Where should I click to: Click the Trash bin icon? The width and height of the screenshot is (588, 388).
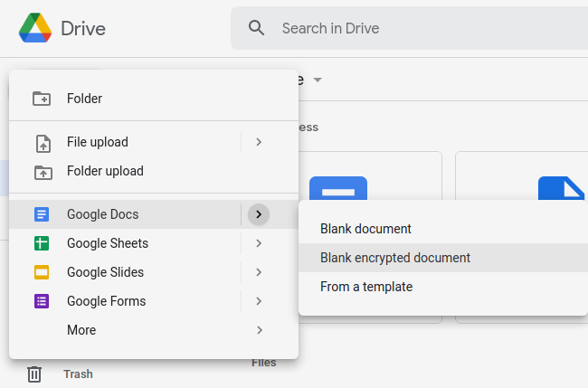click(34, 374)
